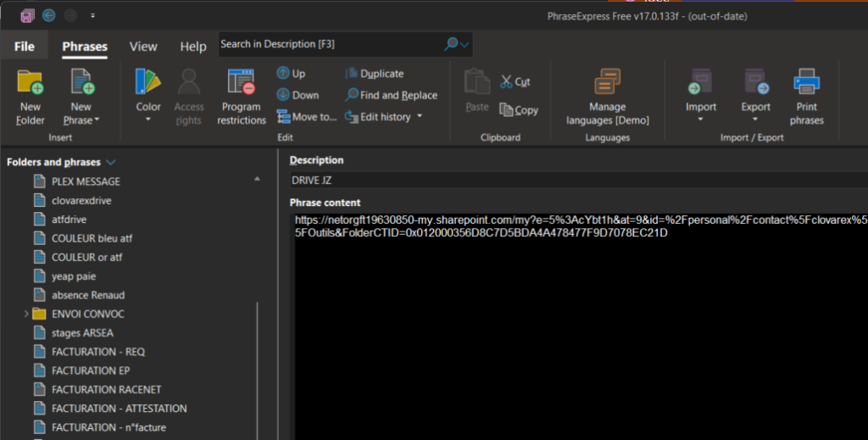Select FACTURATION EP phrase

90,370
